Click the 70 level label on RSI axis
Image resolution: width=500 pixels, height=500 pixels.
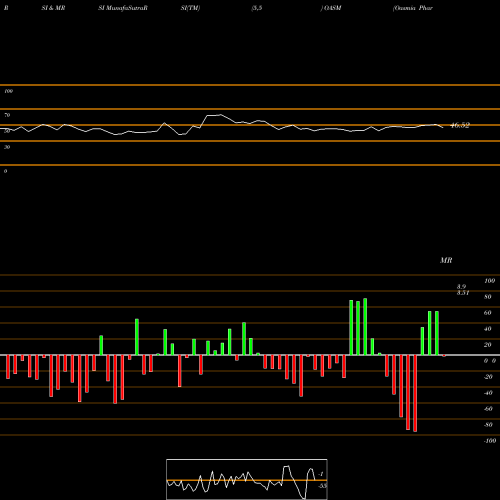coord(7,115)
